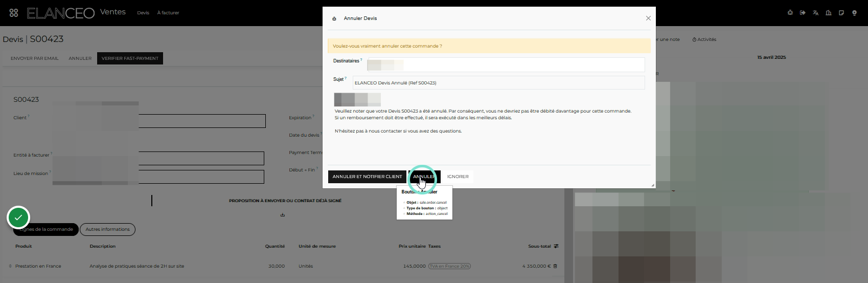Click the Ignorer button
This screenshot has width=868, height=283.
click(458, 177)
